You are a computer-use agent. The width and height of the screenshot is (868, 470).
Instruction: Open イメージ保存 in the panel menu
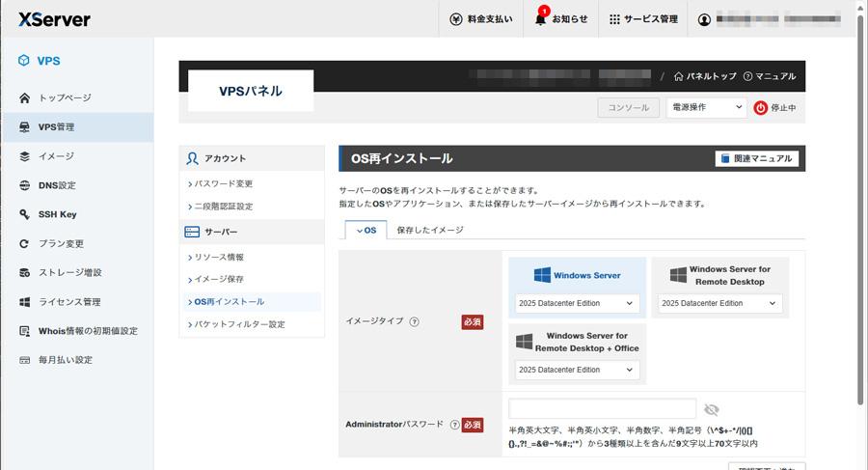pyautogui.click(x=219, y=279)
